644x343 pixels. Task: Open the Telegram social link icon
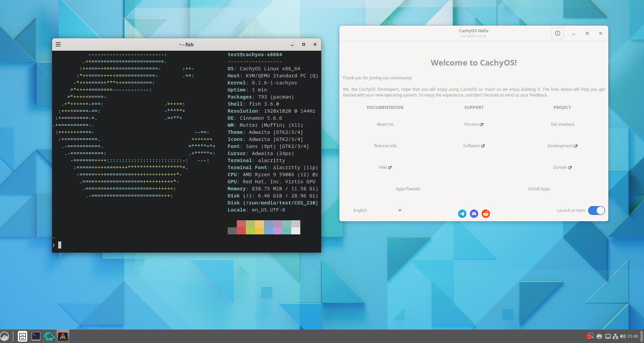point(462,214)
